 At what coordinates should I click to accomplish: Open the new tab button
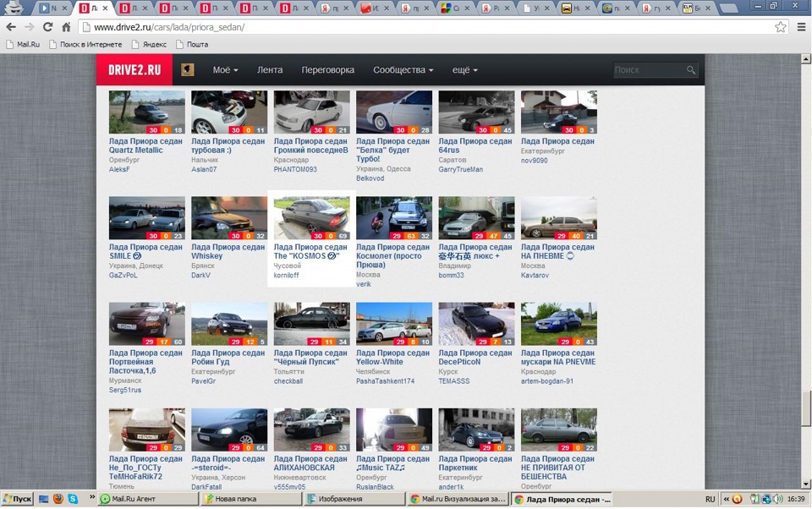[728, 8]
